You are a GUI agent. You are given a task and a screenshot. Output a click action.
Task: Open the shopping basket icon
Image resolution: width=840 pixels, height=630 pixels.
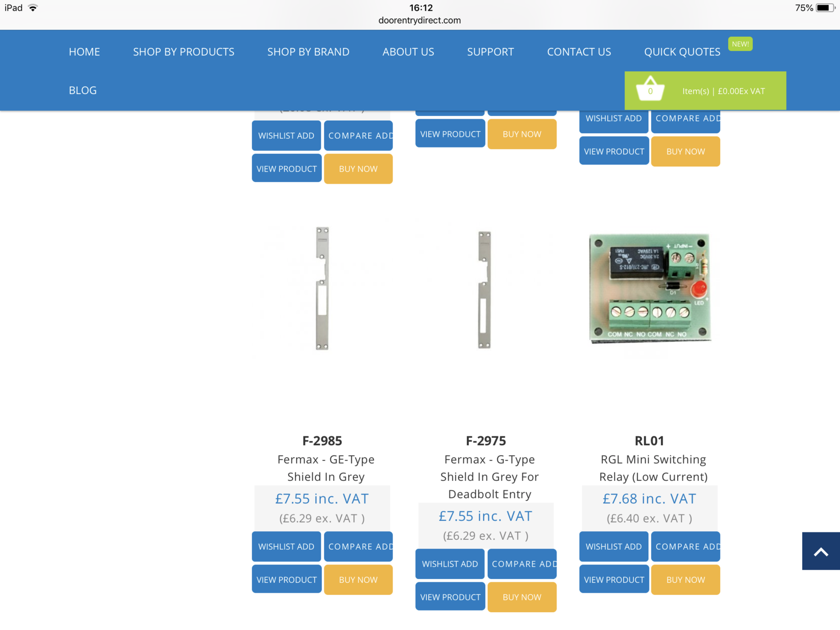pyautogui.click(x=650, y=89)
